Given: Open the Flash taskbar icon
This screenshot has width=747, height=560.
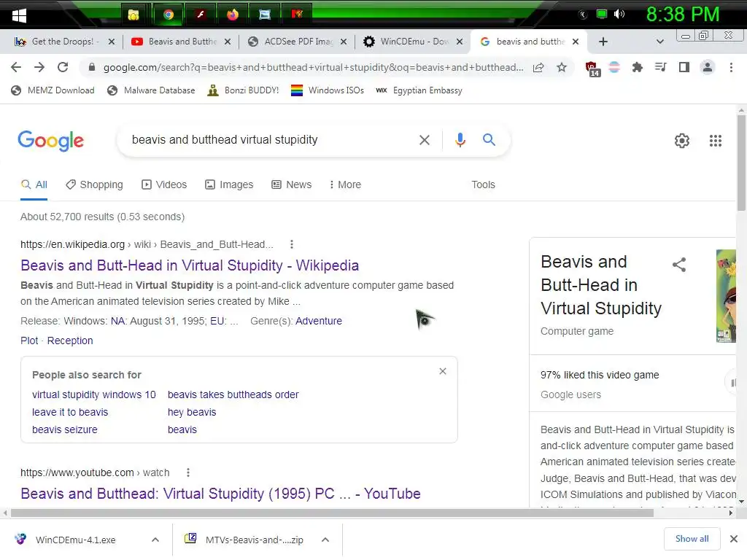Looking at the screenshot, I should coord(201,15).
